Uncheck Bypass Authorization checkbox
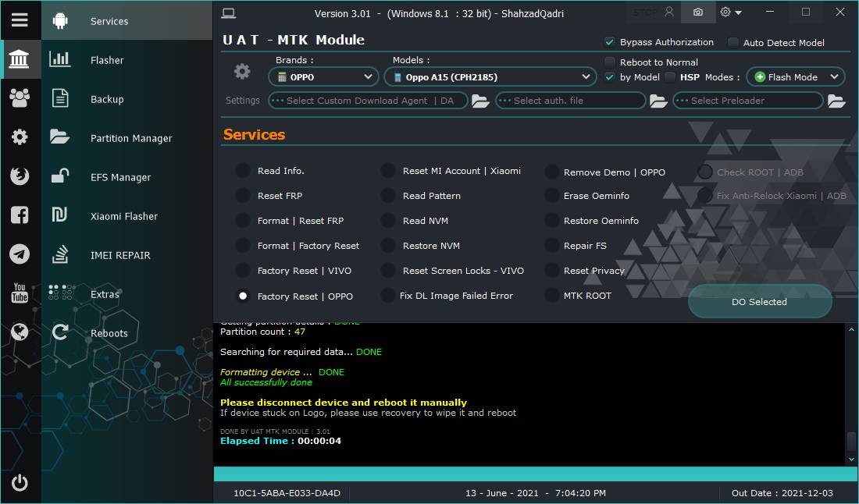859x504 pixels. click(610, 42)
